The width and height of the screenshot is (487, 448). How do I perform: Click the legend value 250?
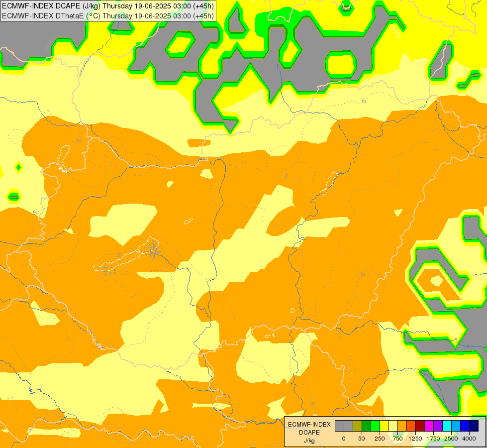click(380, 439)
